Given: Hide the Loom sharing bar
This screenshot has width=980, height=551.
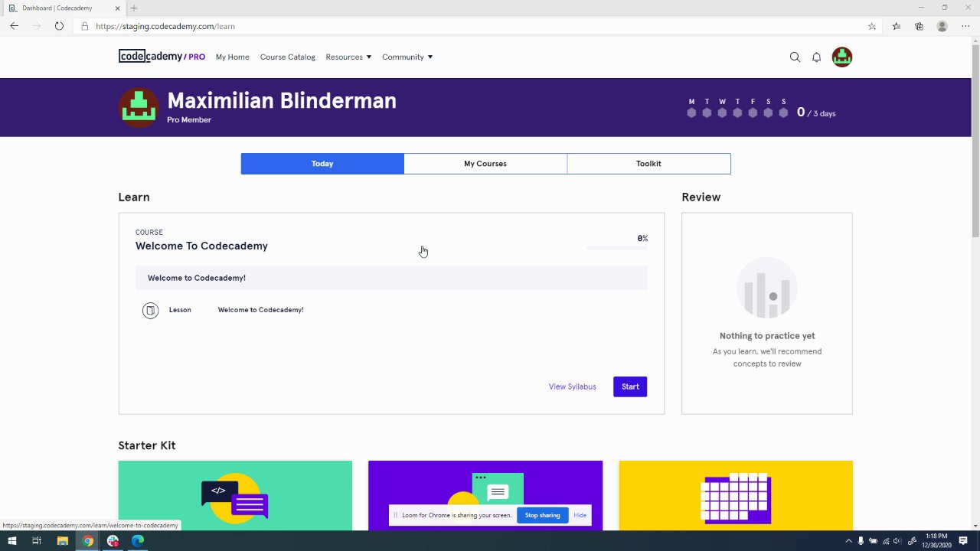Looking at the screenshot, I should coord(580,515).
